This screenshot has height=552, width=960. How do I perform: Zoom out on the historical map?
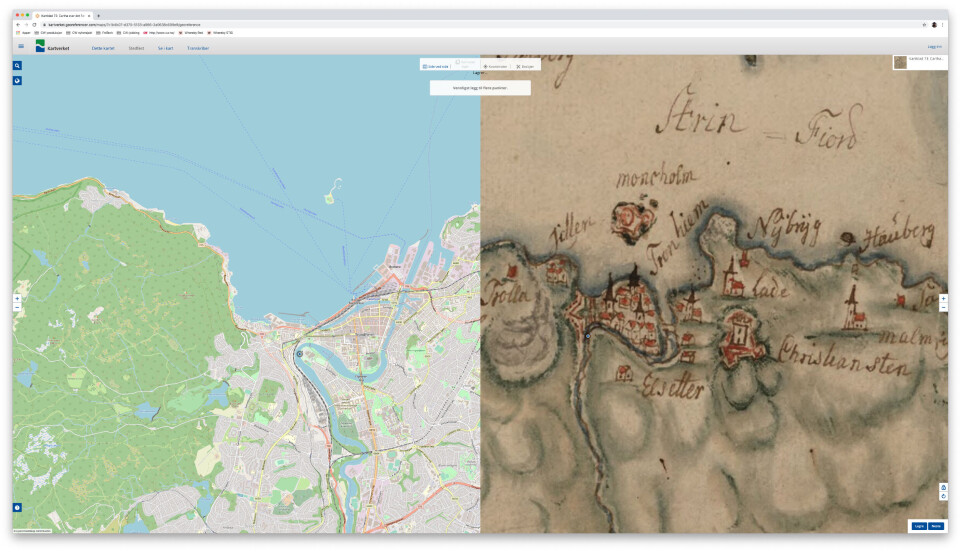[943, 307]
